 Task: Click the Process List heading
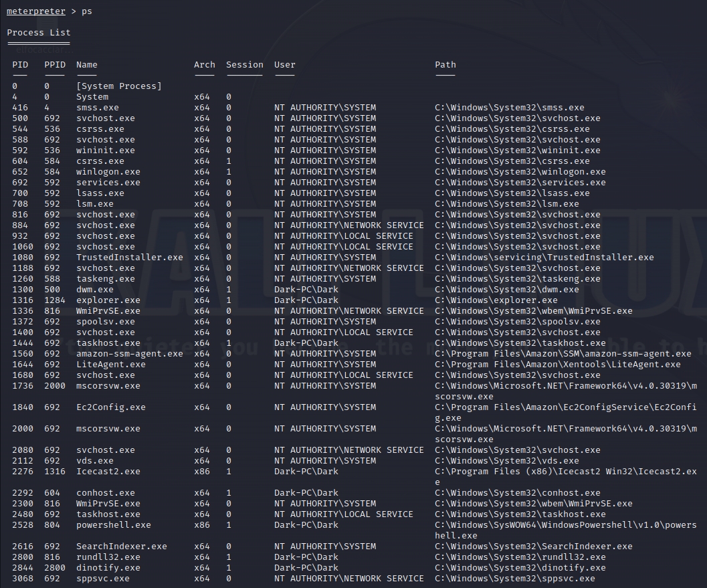pyautogui.click(x=39, y=33)
